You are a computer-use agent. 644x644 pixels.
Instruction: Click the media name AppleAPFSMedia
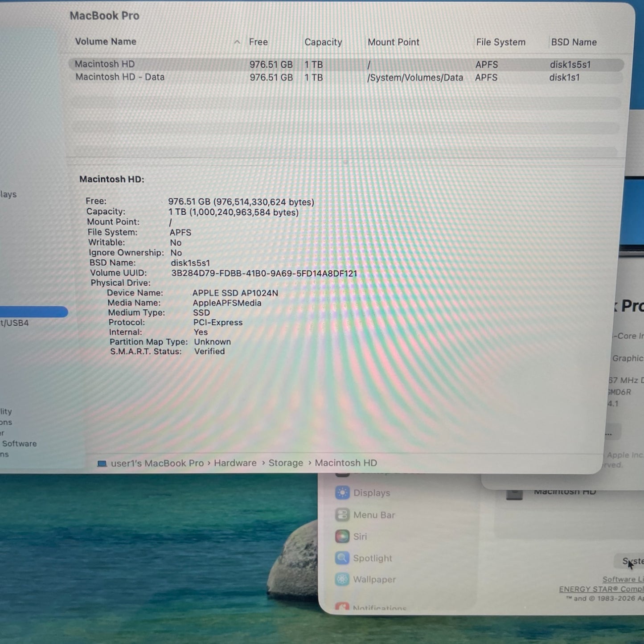(x=227, y=303)
